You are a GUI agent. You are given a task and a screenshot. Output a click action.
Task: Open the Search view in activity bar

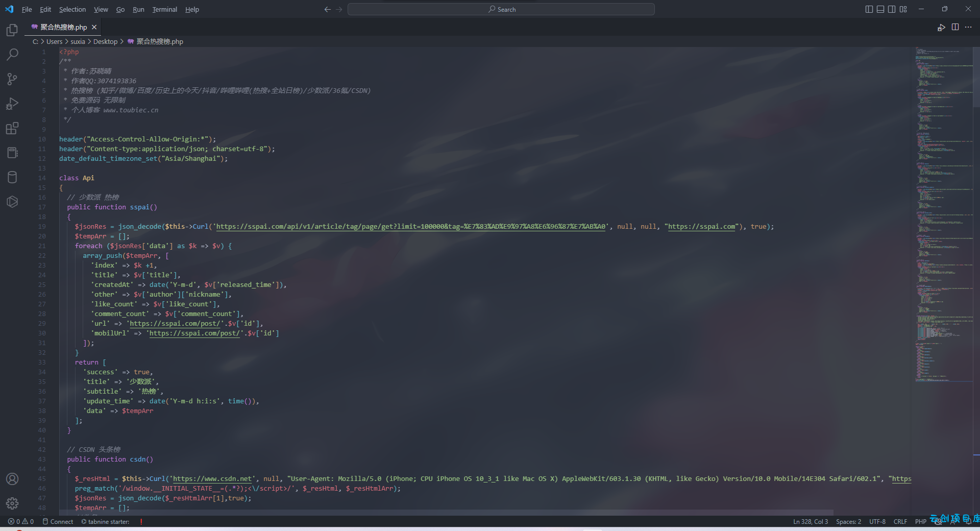click(12, 55)
